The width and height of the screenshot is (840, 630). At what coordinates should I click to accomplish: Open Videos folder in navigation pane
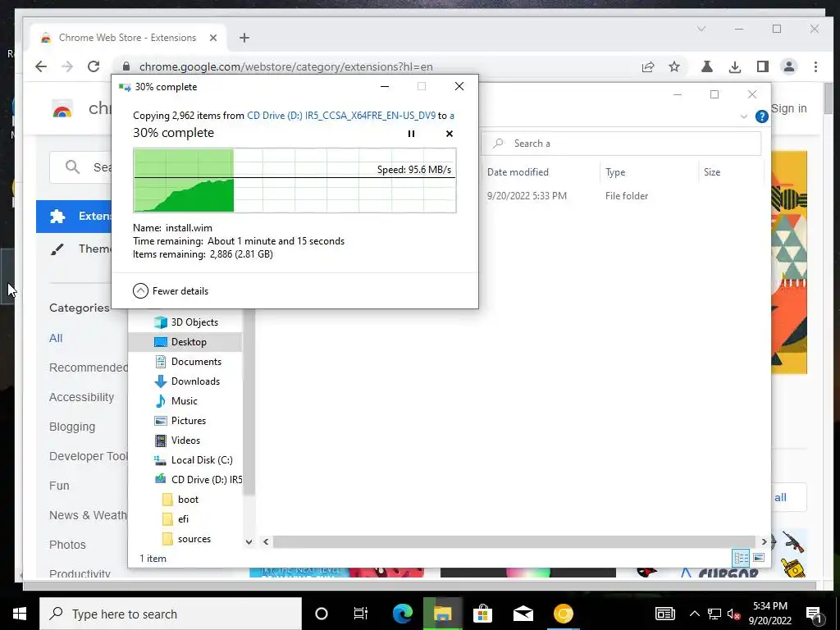pyautogui.click(x=186, y=441)
